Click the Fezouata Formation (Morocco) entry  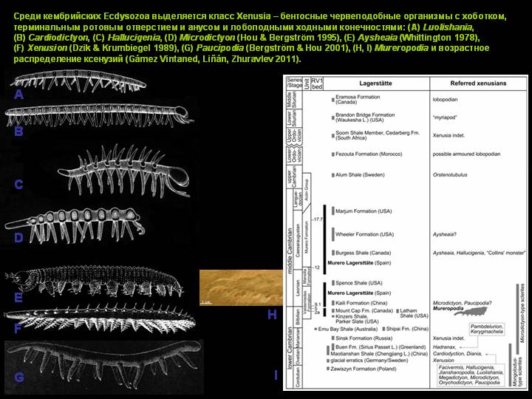click(369, 154)
